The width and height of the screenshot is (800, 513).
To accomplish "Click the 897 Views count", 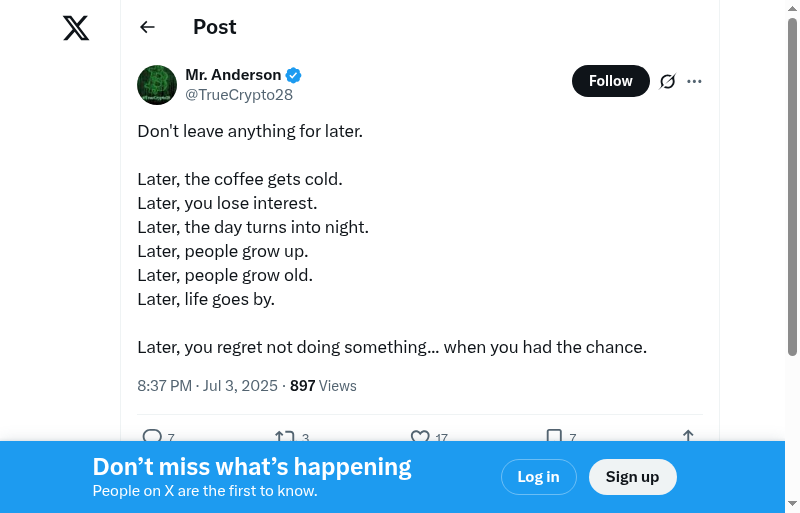I will click(x=323, y=386).
